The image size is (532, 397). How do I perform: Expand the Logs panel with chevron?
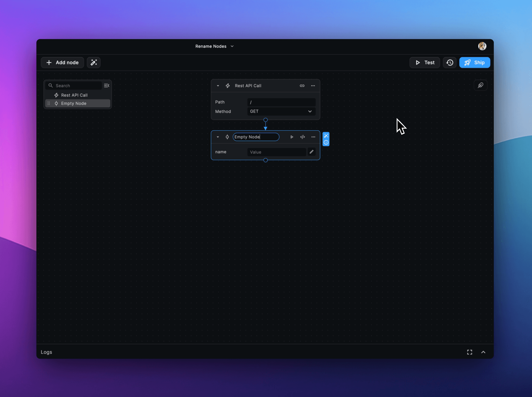(x=483, y=352)
